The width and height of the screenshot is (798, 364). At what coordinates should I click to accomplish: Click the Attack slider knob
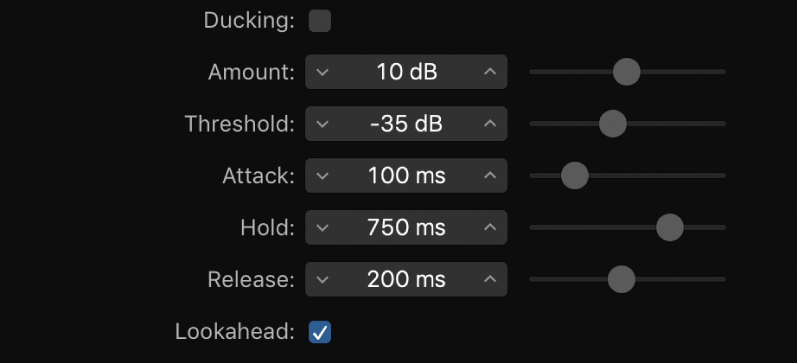click(575, 176)
